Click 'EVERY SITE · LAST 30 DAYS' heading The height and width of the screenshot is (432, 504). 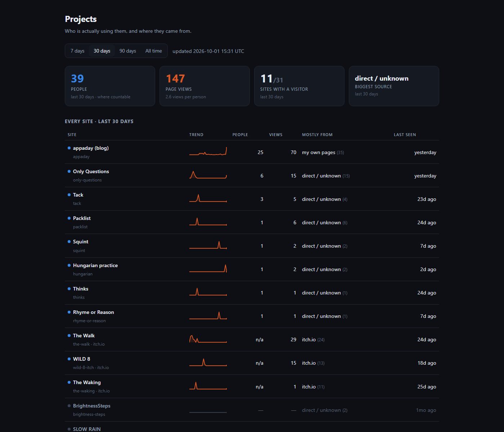pos(99,121)
